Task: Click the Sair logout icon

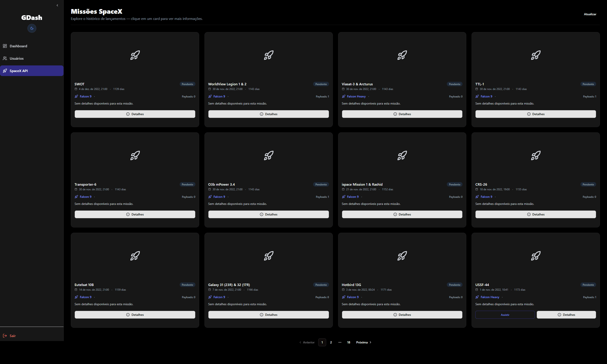Action: (5, 335)
